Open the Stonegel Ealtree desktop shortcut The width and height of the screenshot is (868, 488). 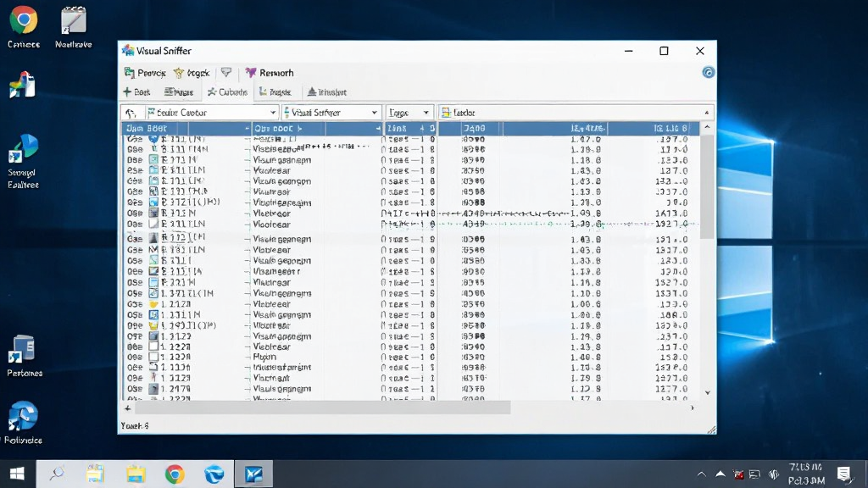[x=23, y=161]
